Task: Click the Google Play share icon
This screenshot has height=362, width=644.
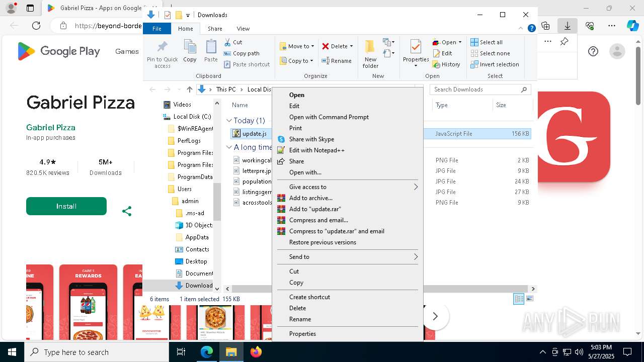Action: [127, 211]
